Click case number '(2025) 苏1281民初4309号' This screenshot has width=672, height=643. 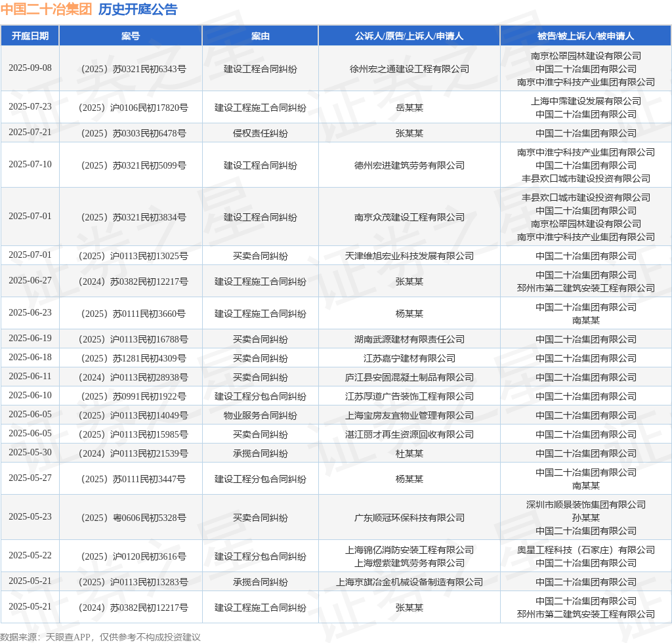pyautogui.click(x=133, y=358)
